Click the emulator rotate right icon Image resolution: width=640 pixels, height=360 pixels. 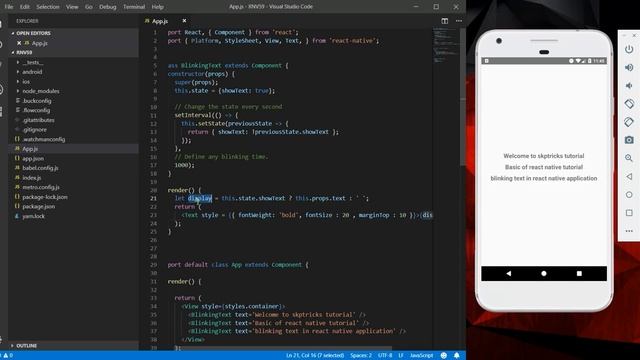629,122
